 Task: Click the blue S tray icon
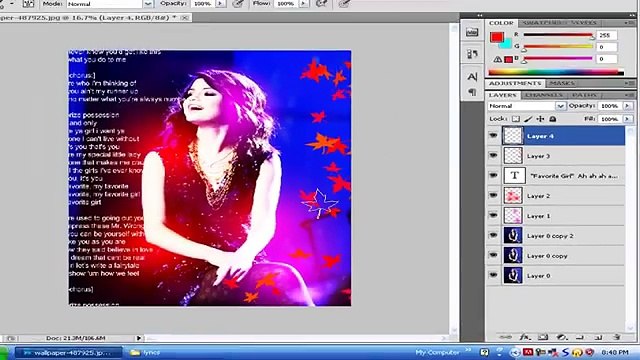565,352
